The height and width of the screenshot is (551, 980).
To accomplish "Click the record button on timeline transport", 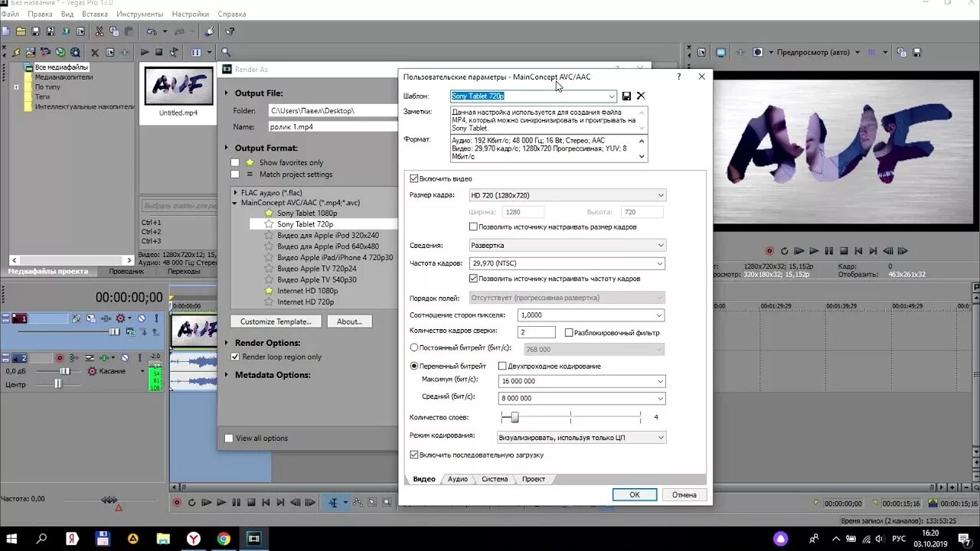I will 177,503.
